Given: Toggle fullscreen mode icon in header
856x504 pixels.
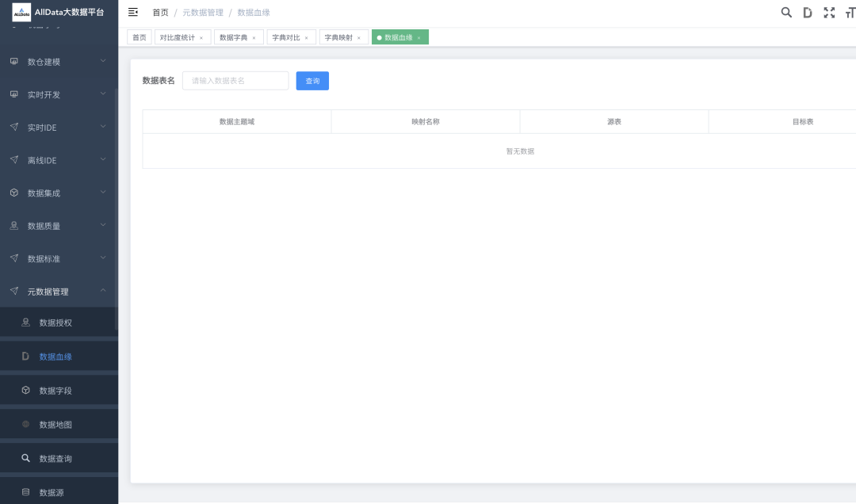Looking at the screenshot, I should [x=829, y=13].
